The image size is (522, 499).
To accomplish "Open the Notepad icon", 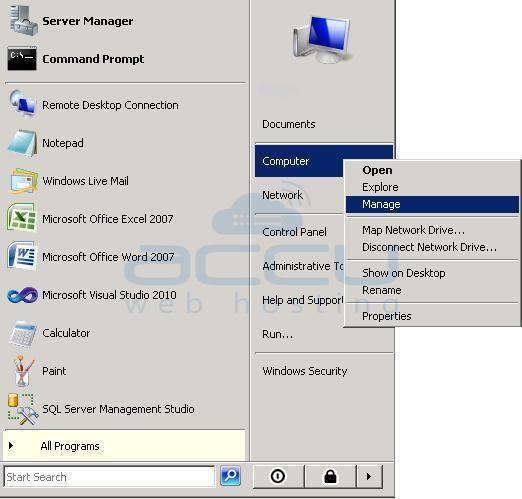I will pyautogui.click(x=22, y=143).
